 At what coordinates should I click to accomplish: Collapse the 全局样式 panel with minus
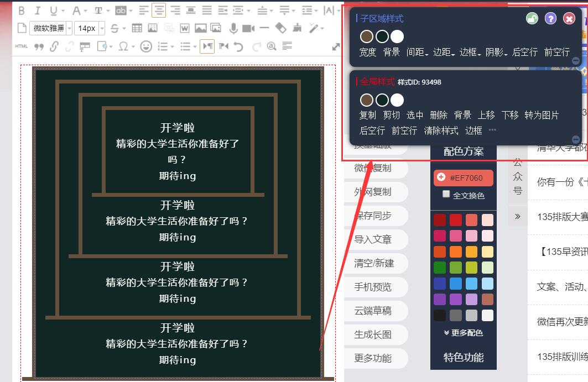576,139
